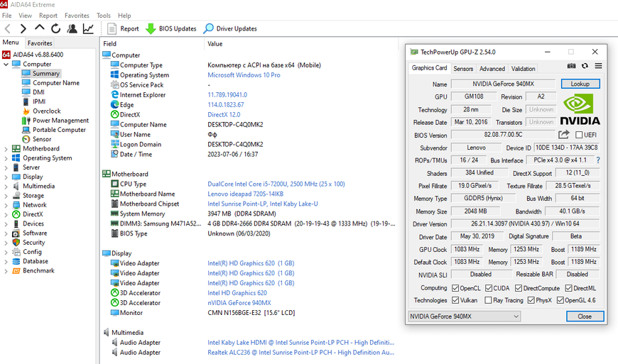Open the GPU selection dropdown in GPU-Z

pos(465,316)
